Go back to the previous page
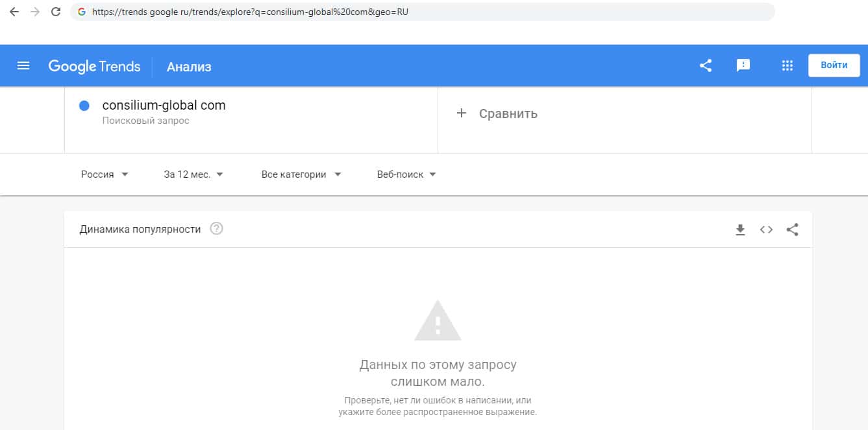This screenshot has height=430, width=868. point(14,12)
